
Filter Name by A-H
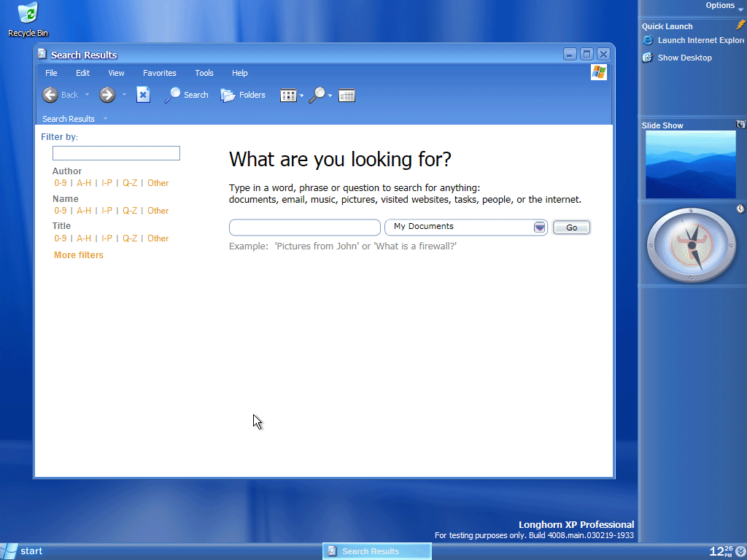84,211
